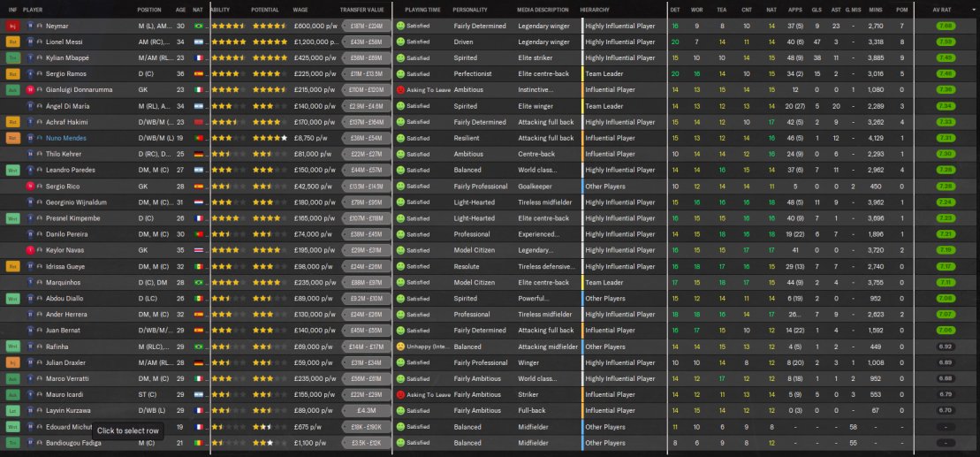Click Lionel Messi's five-star ability rating
The width and height of the screenshot is (980, 457).
pyautogui.click(x=229, y=42)
